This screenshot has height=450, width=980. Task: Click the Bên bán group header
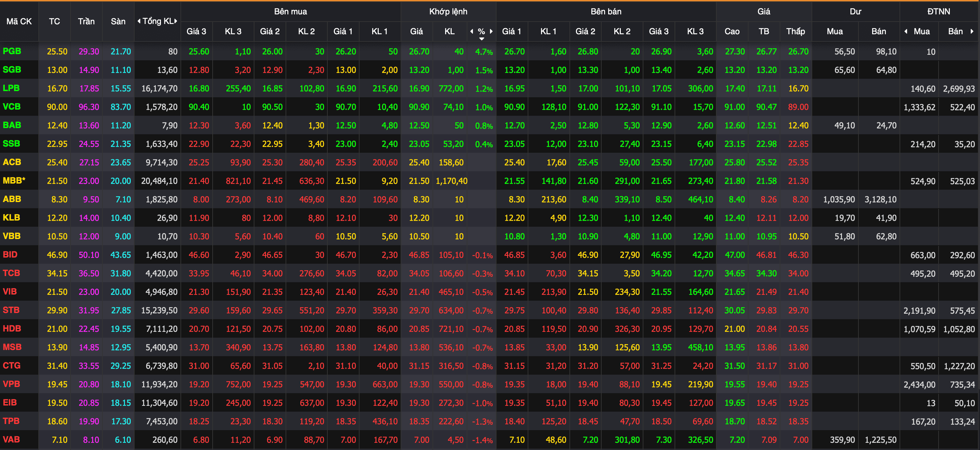click(606, 11)
